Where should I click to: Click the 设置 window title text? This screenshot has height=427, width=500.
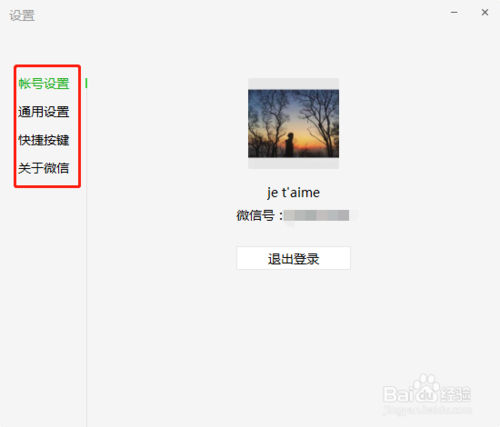click(22, 15)
